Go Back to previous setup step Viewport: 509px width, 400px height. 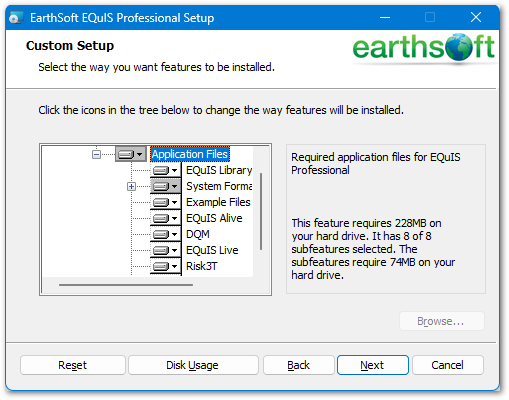299,365
